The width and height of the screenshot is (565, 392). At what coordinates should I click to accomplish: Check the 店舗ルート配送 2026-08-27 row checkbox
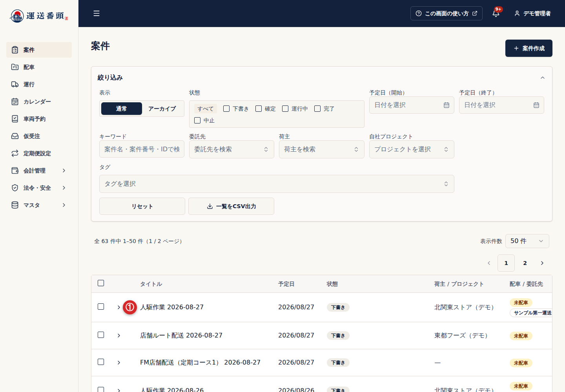(x=101, y=335)
